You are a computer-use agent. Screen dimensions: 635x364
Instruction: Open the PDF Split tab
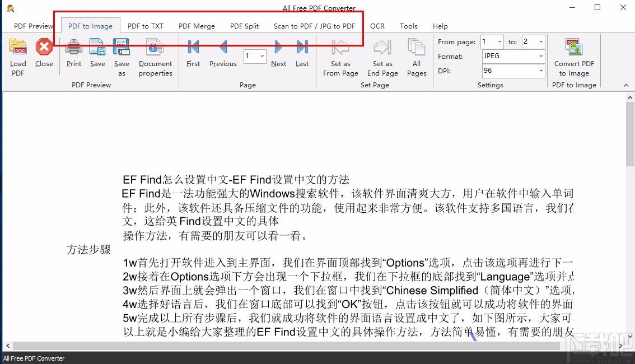[244, 26]
